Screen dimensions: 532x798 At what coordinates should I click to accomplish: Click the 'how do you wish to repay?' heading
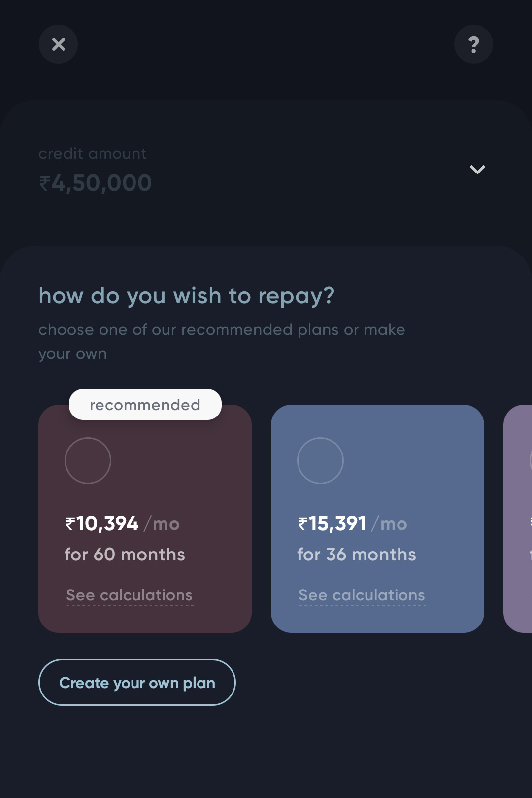click(186, 295)
